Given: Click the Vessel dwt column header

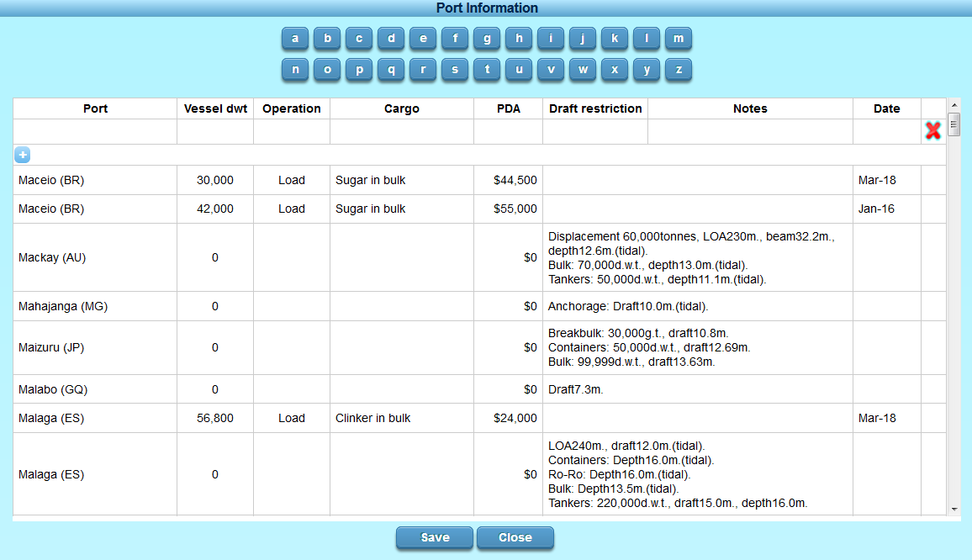Looking at the screenshot, I should click(215, 108).
